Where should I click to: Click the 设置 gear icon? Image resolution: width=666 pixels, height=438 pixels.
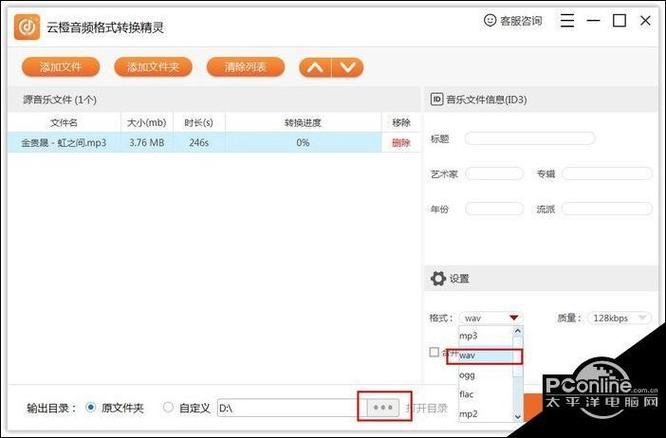click(438, 279)
